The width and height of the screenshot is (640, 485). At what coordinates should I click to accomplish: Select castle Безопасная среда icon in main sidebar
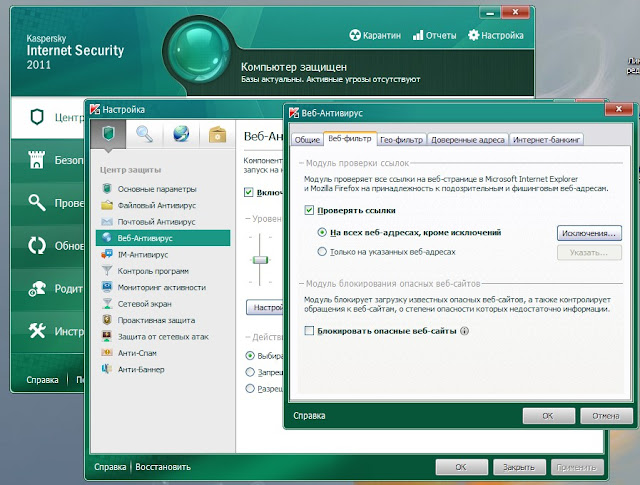point(36,160)
